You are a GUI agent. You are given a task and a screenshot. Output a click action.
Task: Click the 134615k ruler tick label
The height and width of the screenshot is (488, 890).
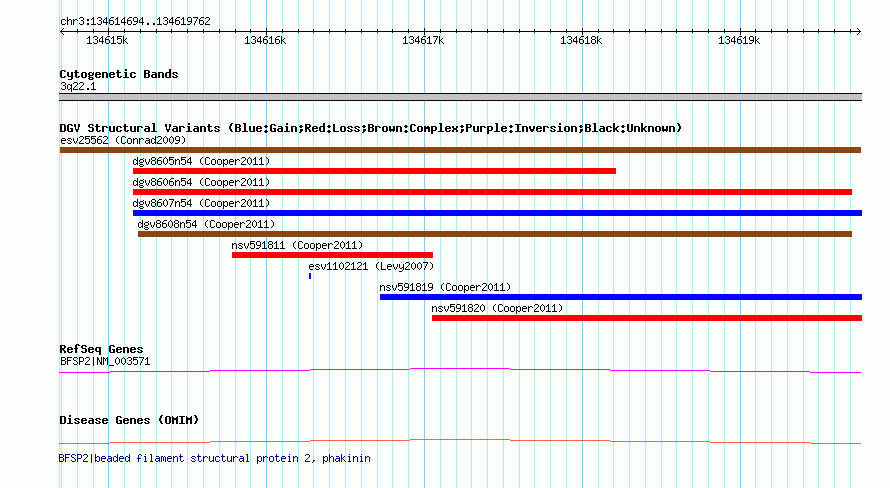pyautogui.click(x=107, y=40)
